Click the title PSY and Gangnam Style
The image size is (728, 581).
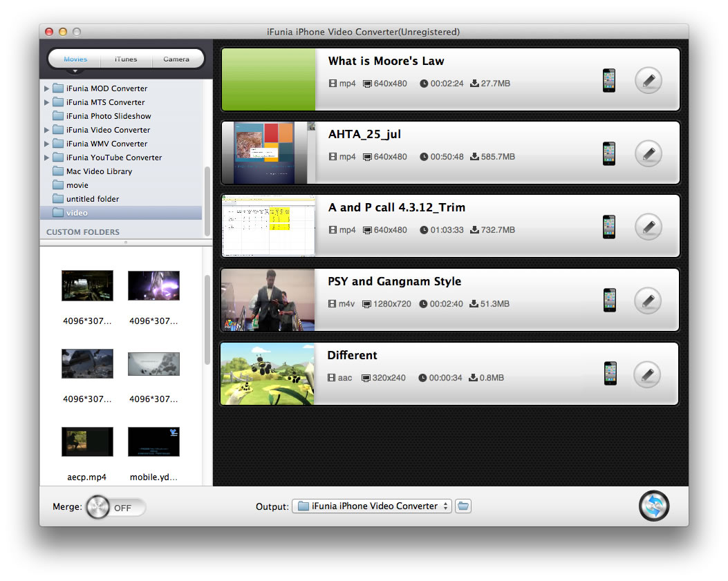click(394, 281)
